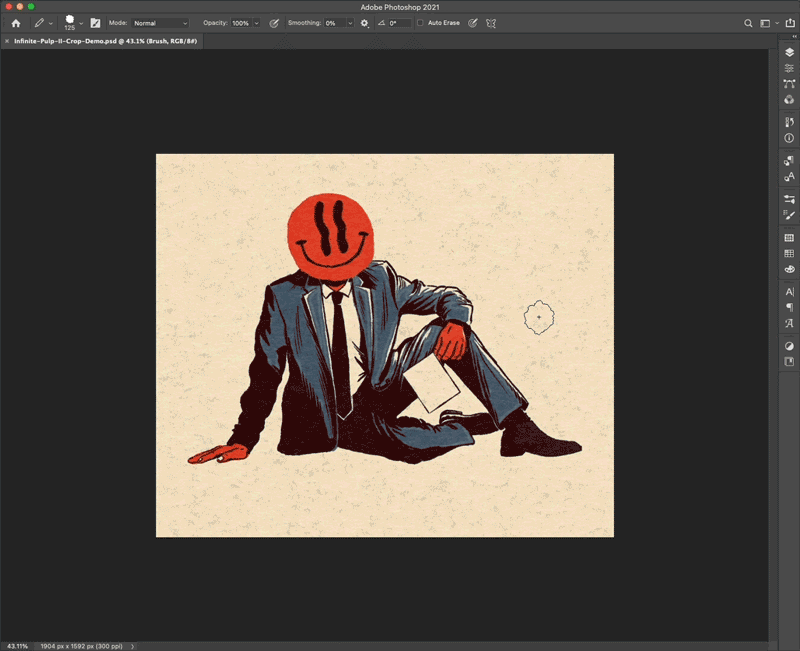Enable the Auto Erase checkbox
The height and width of the screenshot is (651, 800).
click(x=421, y=23)
